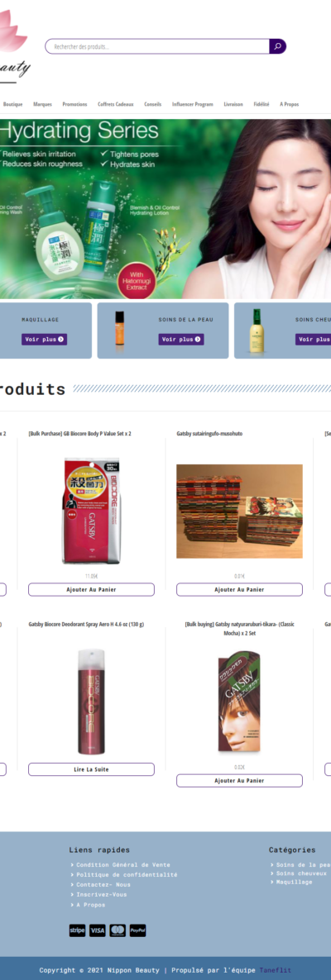Click inside the Rechercher des produits field

(157, 46)
